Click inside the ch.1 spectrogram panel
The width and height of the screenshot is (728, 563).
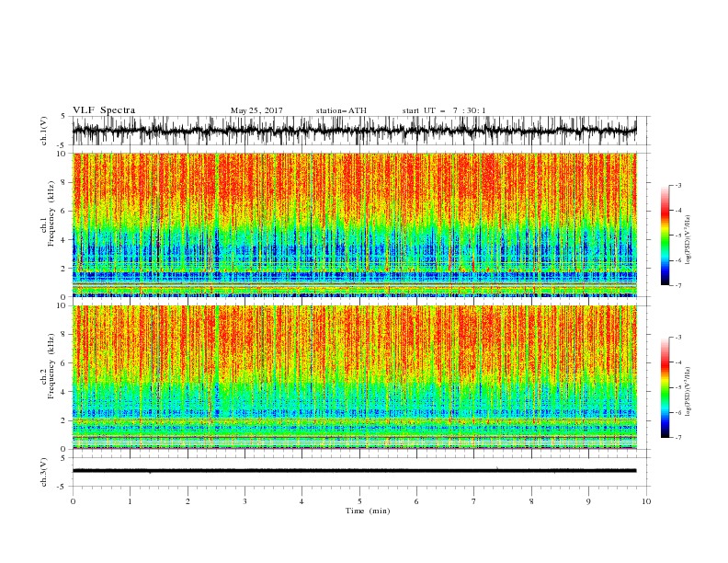354,224
